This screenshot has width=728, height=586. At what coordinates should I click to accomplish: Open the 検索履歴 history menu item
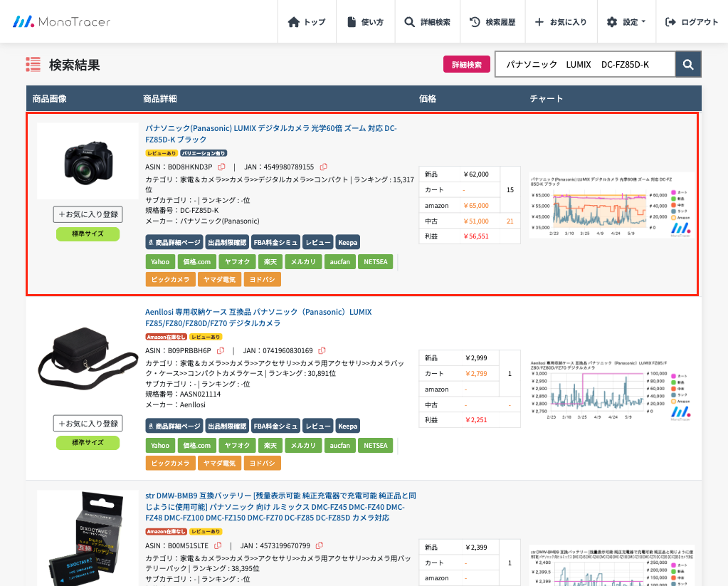click(x=492, y=22)
